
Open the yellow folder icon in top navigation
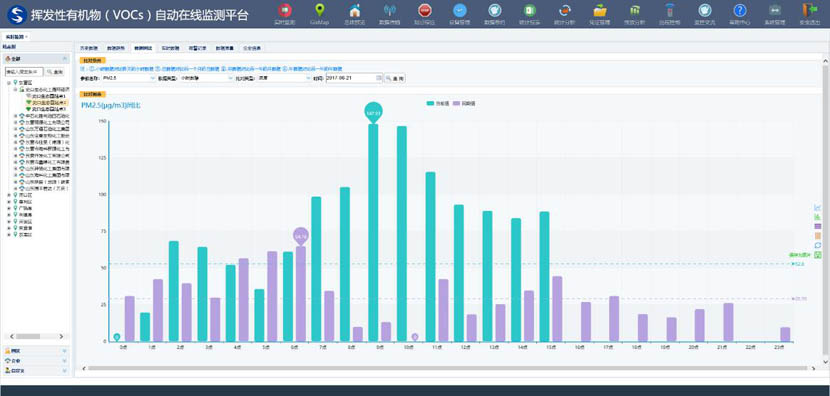(600, 10)
